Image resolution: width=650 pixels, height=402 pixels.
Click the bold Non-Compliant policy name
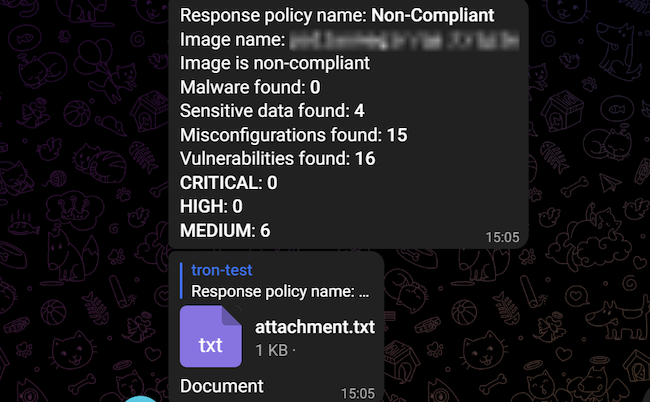click(x=433, y=15)
